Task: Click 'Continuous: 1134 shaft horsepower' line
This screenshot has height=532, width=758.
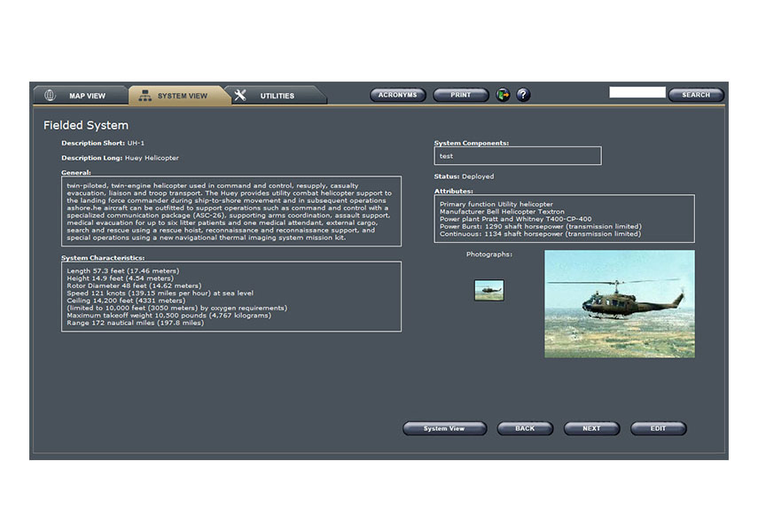Action: pos(540,234)
